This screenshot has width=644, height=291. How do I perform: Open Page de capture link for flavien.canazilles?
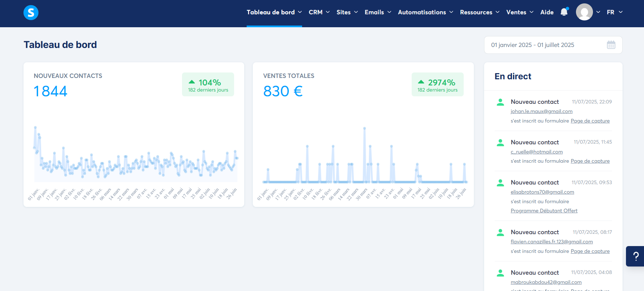pyautogui.click(x=590, y=251)
